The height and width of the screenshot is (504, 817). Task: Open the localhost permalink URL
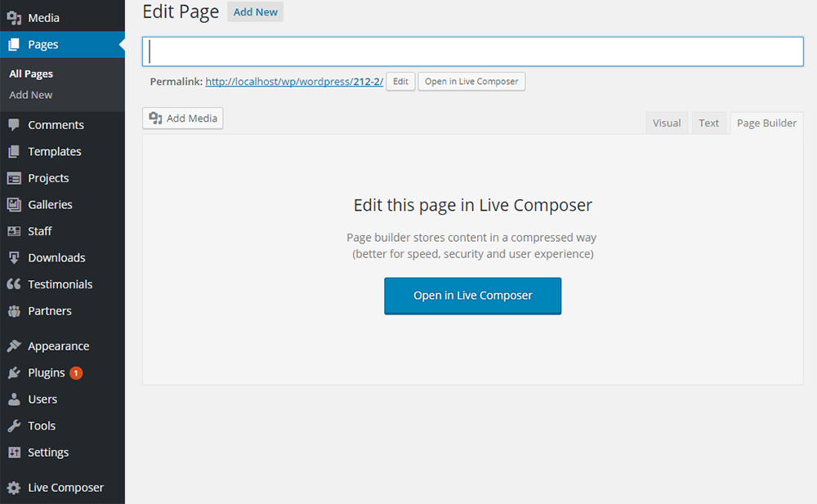294,82
